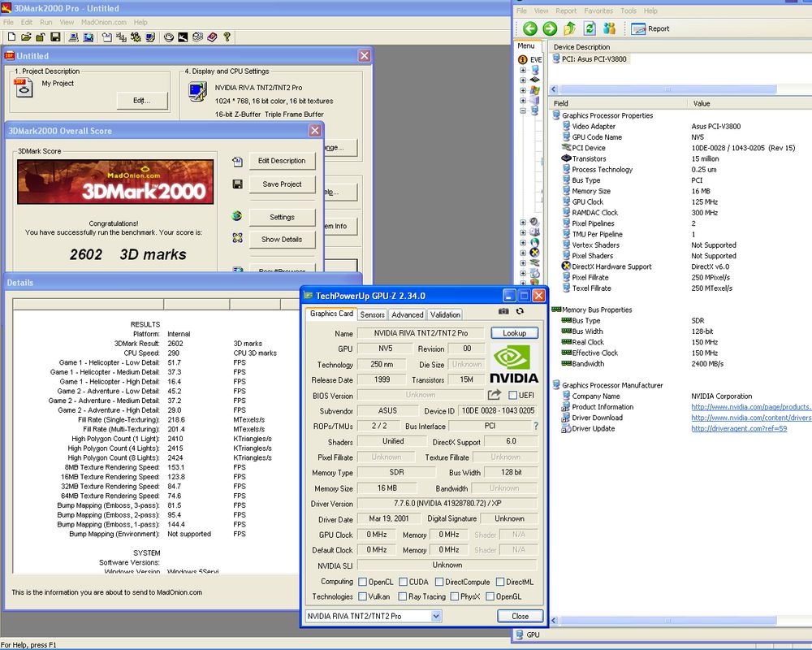Image resolution: width=812 pixels, height=650 pixels.
Task: Click the yellow question mark icon in 3DMark toolbar
Action: click(x=227, y=37)
